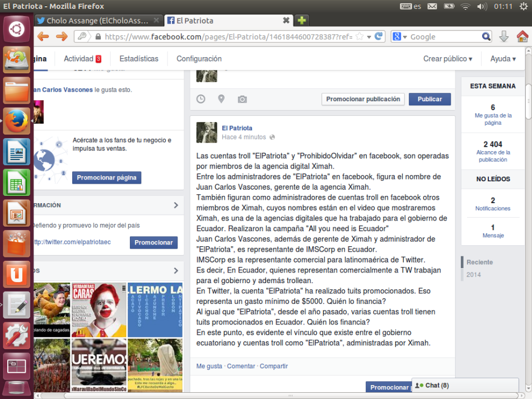Click the Promocionar página button
532x399 pixels.
pyautogui.click(x=106, y=177)
